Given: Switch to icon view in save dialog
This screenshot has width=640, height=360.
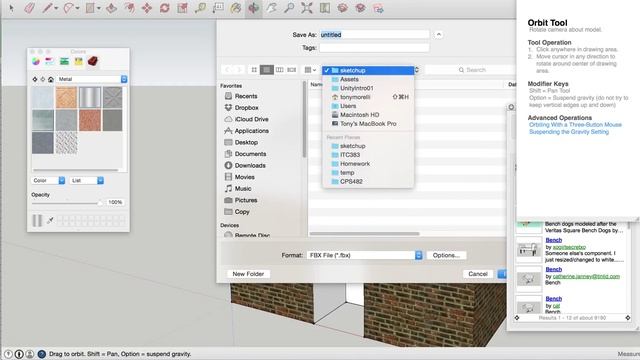Looking at the screenshot, I should pos(254,70).
